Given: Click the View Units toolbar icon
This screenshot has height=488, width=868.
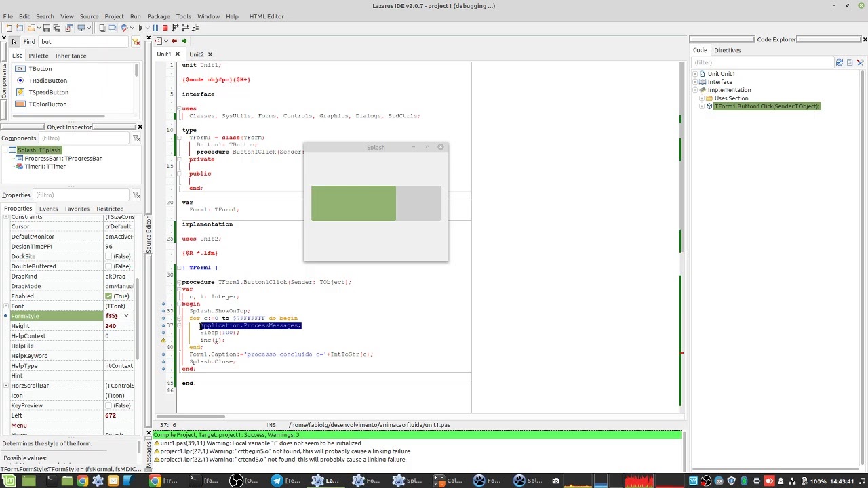Looking at the screenshot, I should (x=102, y=28).
